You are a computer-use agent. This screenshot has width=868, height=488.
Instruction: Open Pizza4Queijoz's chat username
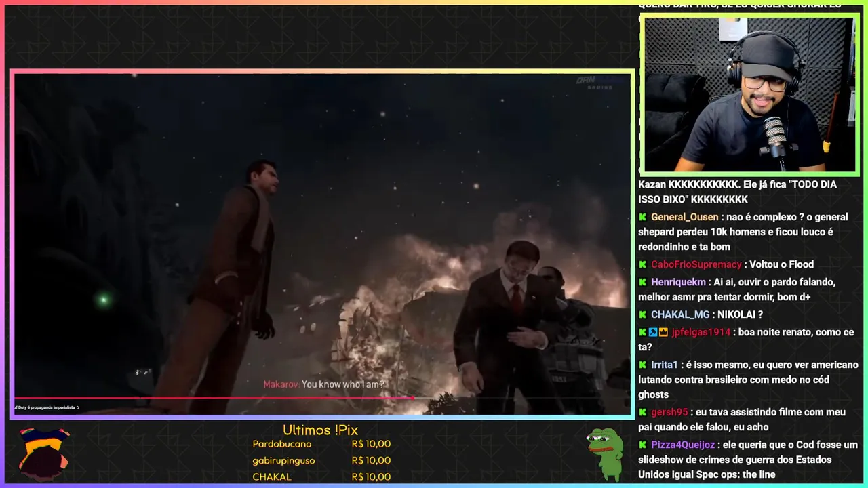[x=683, y=445]
